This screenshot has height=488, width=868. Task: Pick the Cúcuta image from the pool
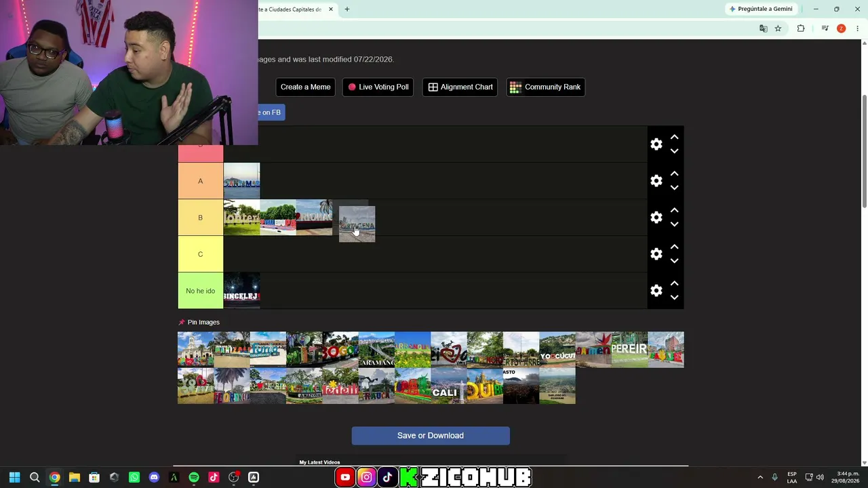click(557, 350)
